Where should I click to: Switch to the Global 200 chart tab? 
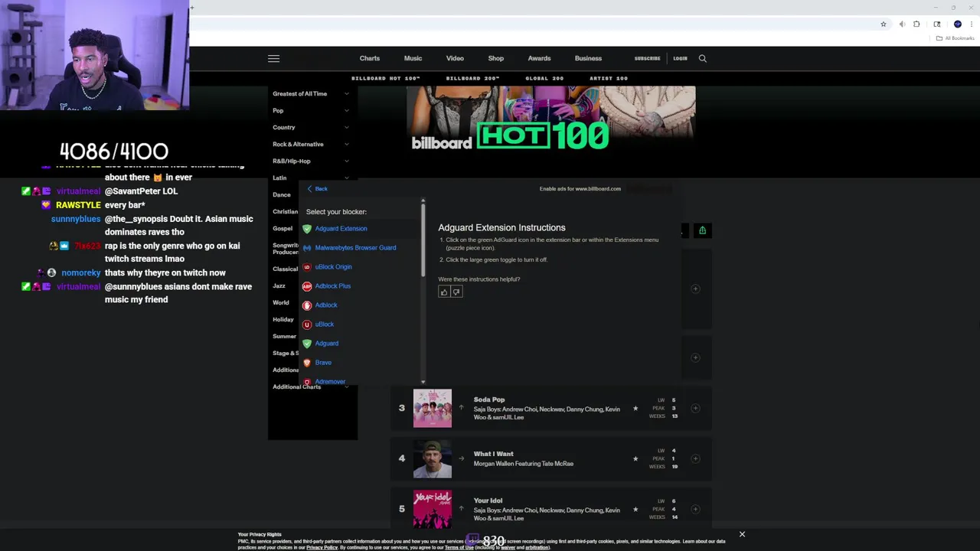(544, 78)
